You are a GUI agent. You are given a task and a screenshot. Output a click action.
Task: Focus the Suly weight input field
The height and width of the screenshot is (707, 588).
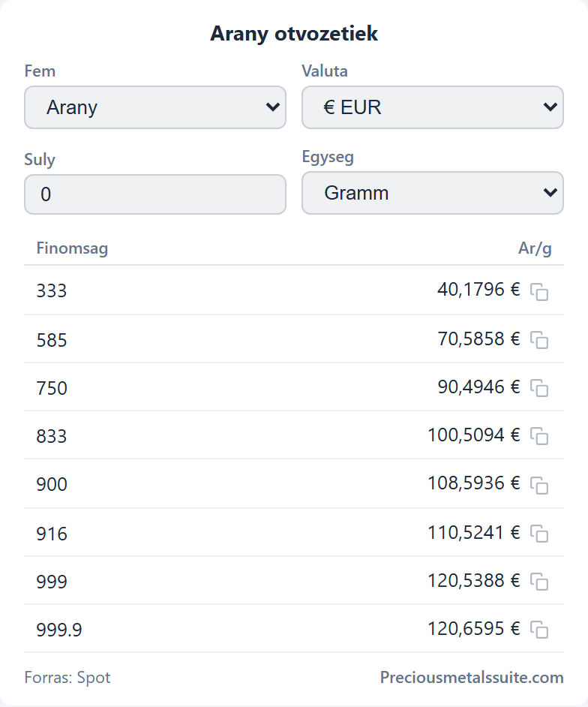155,194
